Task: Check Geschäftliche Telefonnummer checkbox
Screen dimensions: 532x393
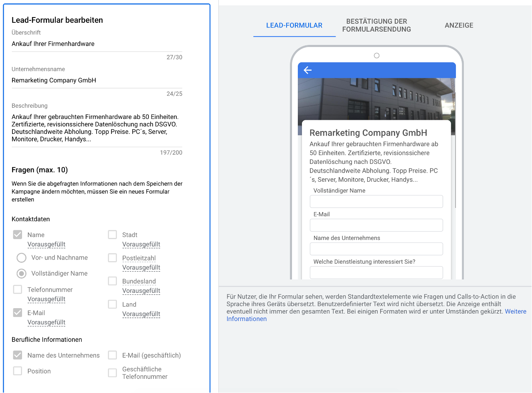Action: [x=112, y=373]
